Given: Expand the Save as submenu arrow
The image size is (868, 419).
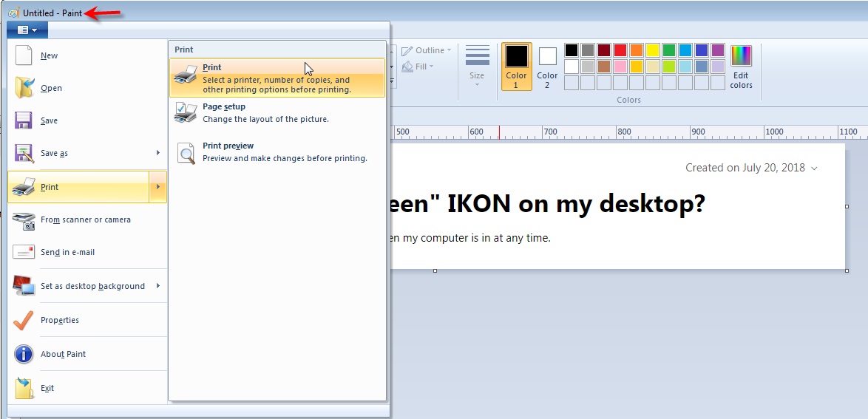Looking at the screenshot, I should pyautogui.click(x=158, y=153).
